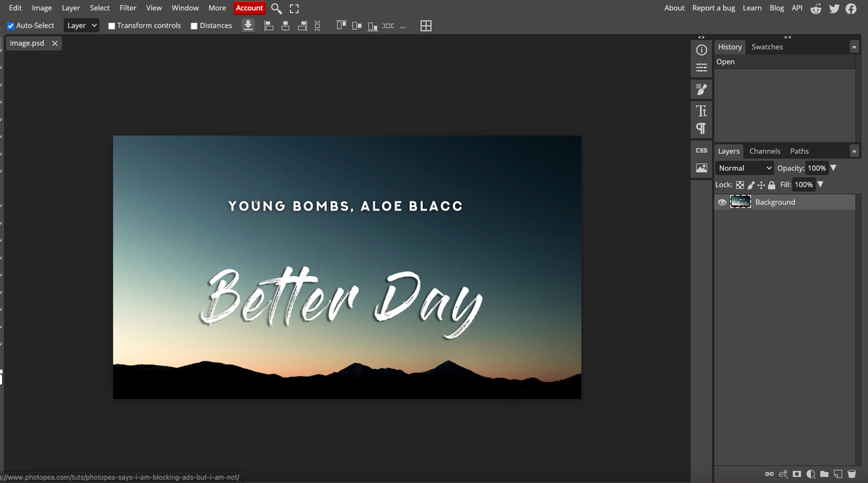Image resolution: width=868 pixels, height=483 pixels.
Task: Click the link layers chain icon
Action: [x=769, y=474]
